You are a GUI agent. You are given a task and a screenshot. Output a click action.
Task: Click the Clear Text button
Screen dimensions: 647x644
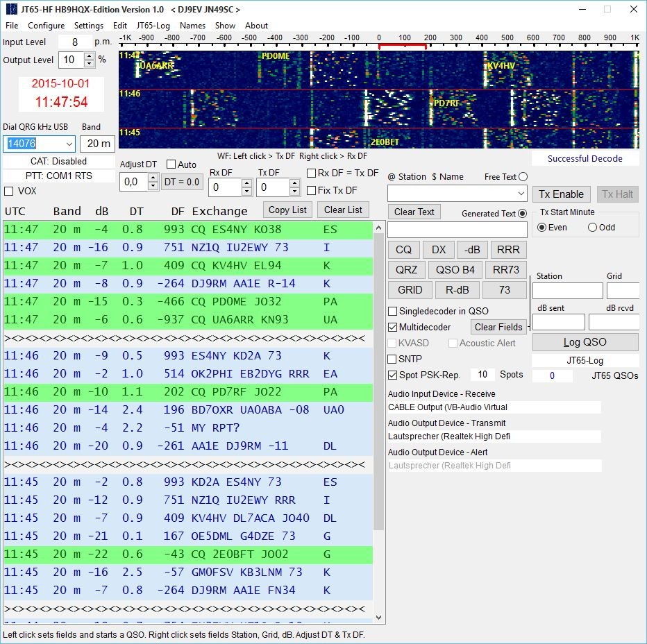coord(414,212)
